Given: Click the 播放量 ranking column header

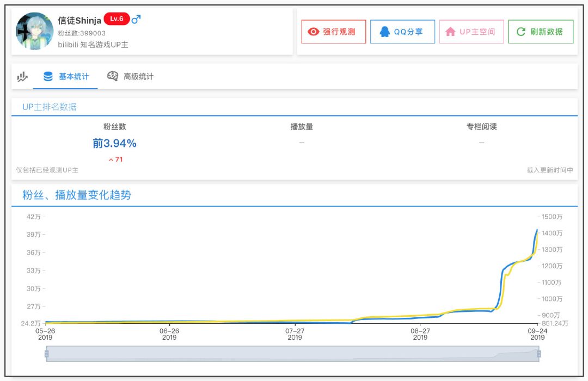Looking at the screenshot, I should pyautogui.click(x=302, y=127).
